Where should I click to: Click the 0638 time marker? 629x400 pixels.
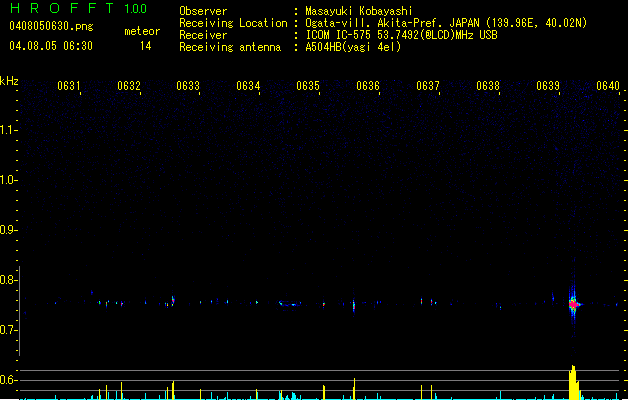click(x=488, y=86)
